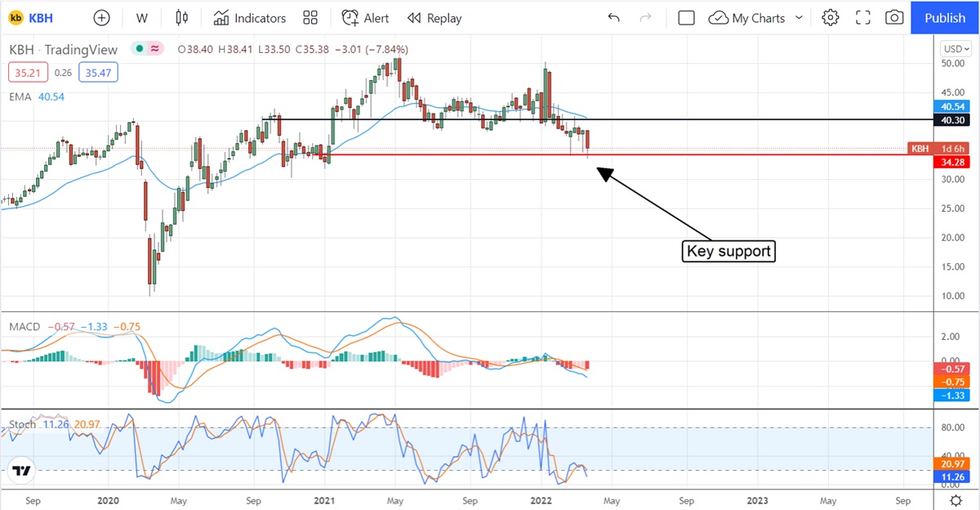The width and height of the screenshot is (980, 510).
Task: Open axis settings gear at bottom right
Action: click(x=955, y=500)
